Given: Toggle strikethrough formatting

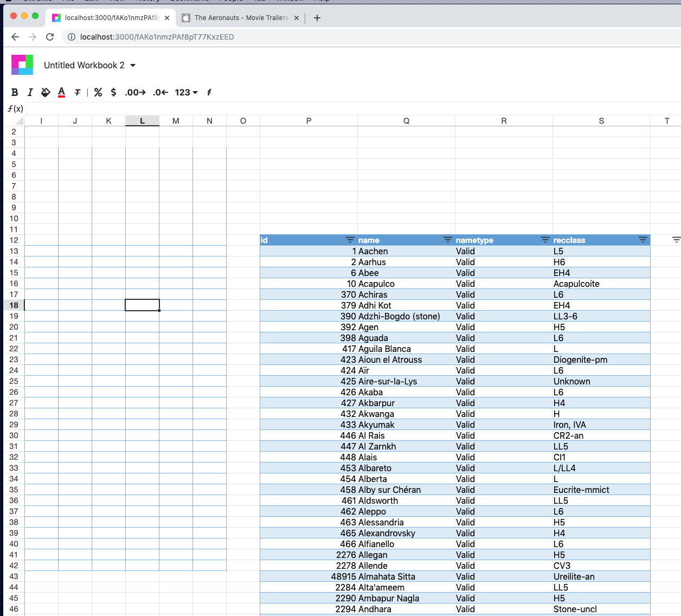Looking at the screenshot, I should [78, 92].
